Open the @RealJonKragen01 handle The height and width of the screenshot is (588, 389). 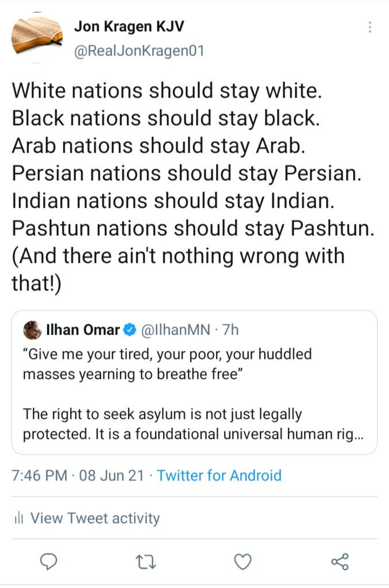click(x=139, y=51)
